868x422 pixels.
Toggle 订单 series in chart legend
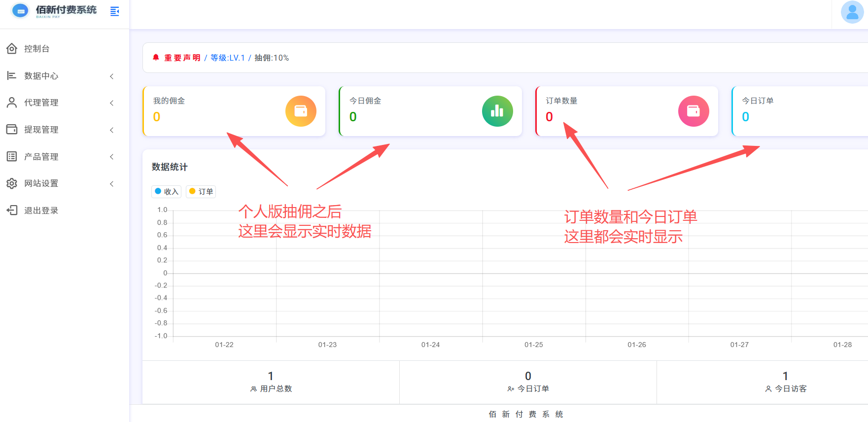[201, 192]
